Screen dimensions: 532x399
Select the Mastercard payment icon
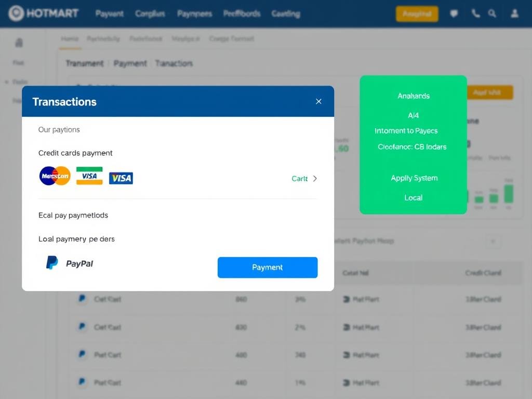point(54,176)
